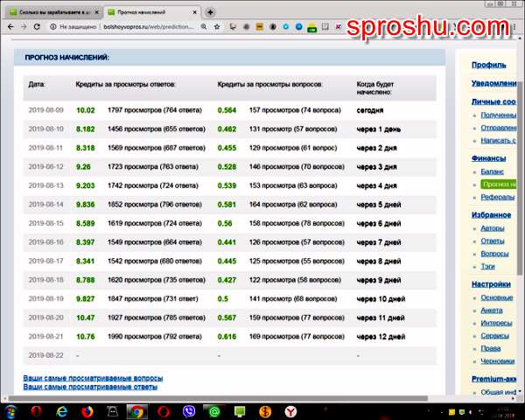This screenshot has width=525, height=420.
Task: Open 'Авторы' under Избранное
Action: (x=493, y=228)
